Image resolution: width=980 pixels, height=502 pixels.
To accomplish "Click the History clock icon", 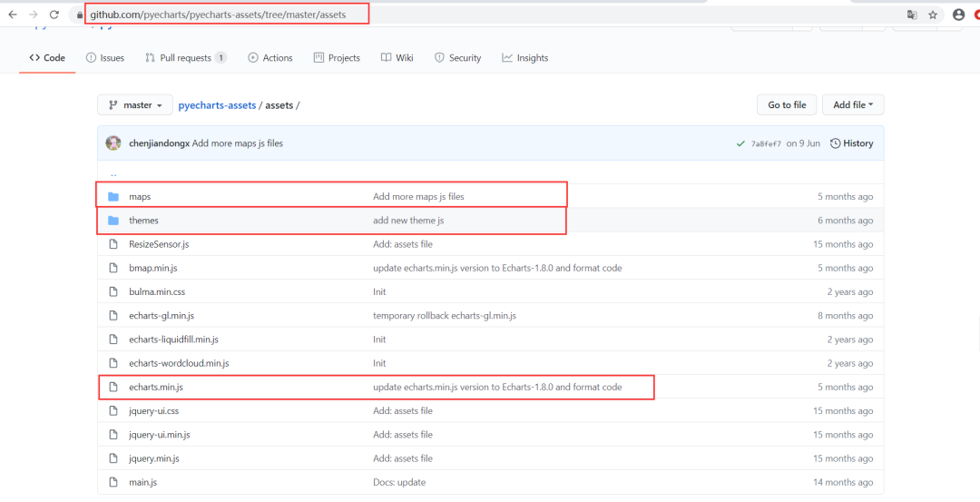I will 835,143.
